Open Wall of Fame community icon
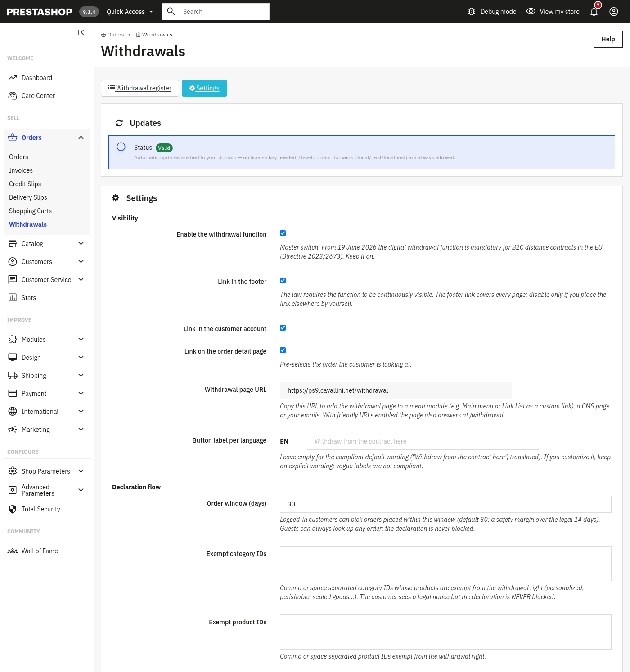The width and height of the screenshot is (630, 672). click(13, 551)
